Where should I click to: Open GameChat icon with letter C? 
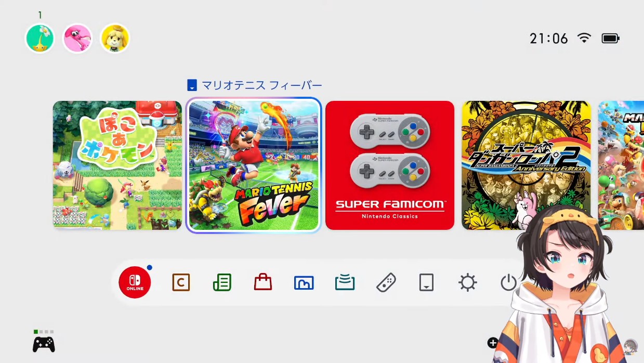181,282
